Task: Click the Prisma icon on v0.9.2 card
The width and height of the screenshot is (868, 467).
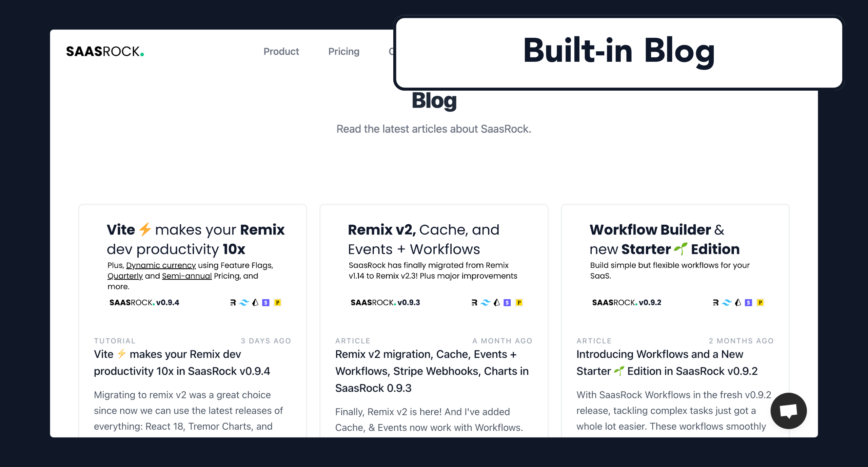Action: [738, 303]
